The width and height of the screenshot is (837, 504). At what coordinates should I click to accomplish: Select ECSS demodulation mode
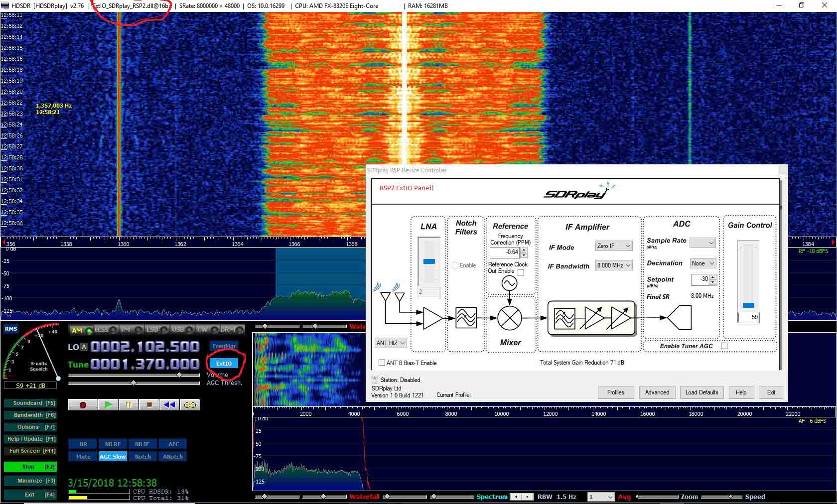(106, 330)
